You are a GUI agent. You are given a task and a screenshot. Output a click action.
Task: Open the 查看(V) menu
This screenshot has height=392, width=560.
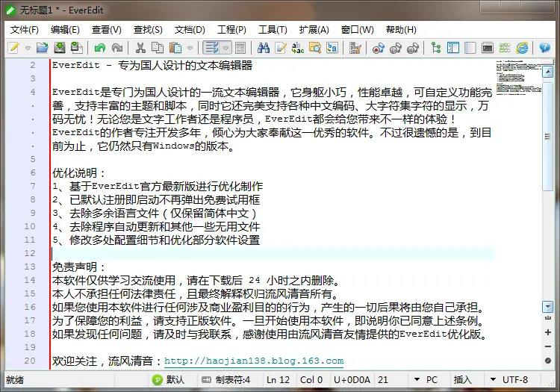coord(107,30)
